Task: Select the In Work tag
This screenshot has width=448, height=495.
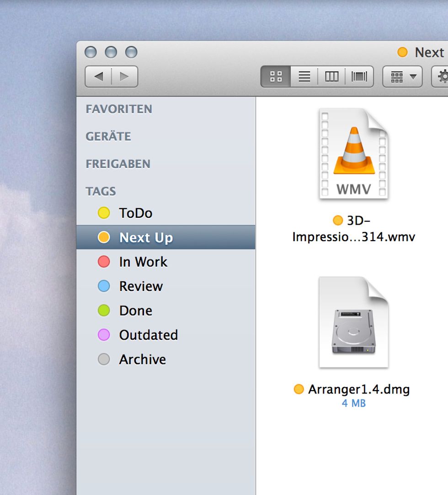Action: [x=165, y=262]
